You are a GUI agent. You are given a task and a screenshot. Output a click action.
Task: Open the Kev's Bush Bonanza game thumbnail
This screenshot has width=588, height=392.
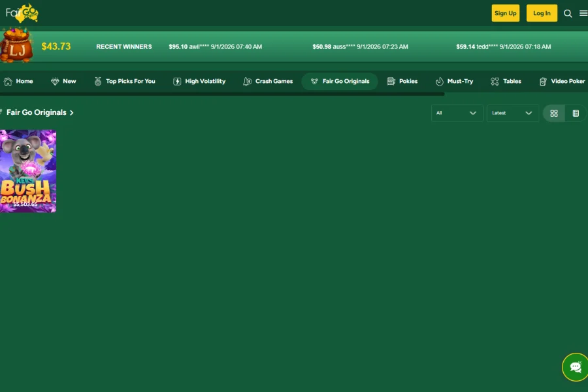tap(28, 171)
